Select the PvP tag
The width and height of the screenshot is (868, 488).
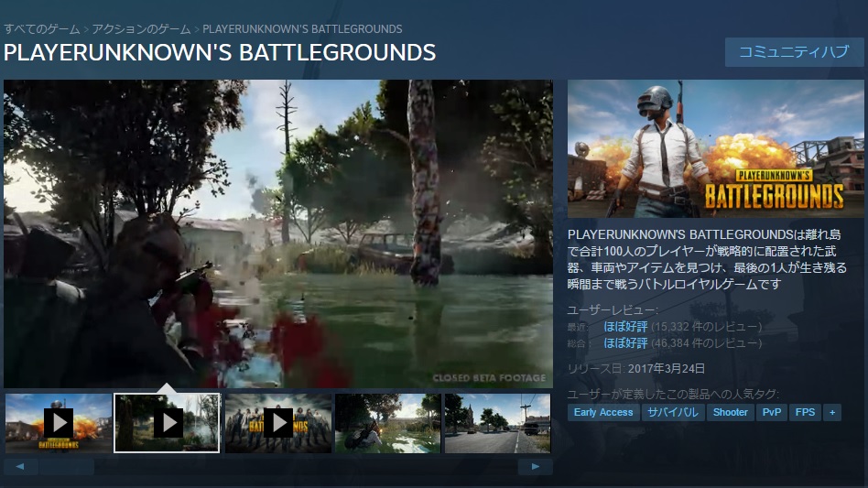[x=772, y=412]
